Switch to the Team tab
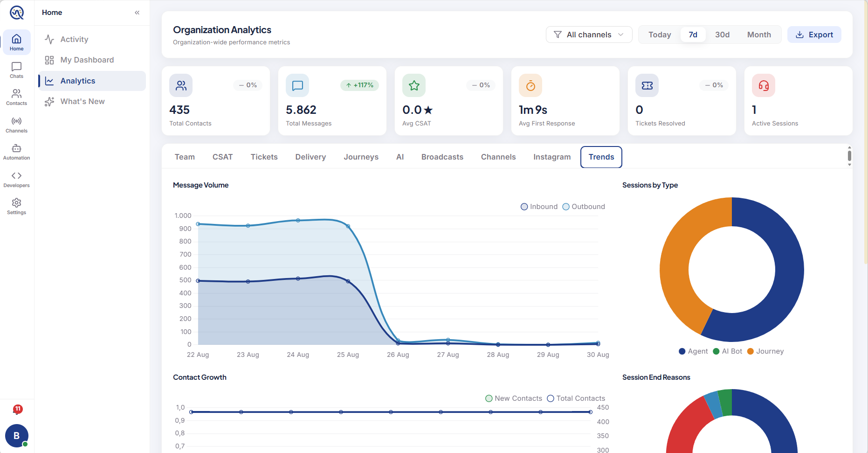 click(x=185, y=157)
